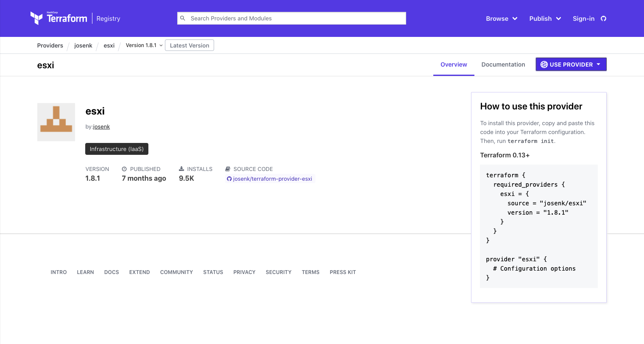Viewport: 644px width, 344px height.
Task: Select the Overview tab
Action: coord(454,64)
